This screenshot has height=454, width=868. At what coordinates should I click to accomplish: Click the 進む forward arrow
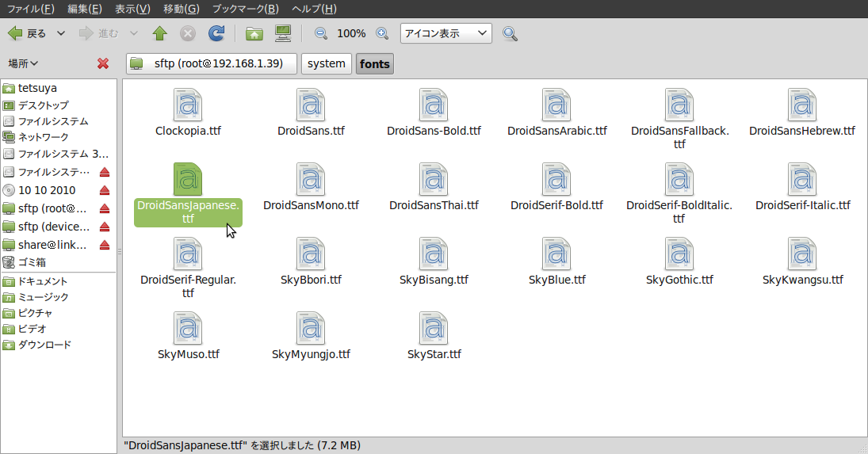(x=98, y=34)
